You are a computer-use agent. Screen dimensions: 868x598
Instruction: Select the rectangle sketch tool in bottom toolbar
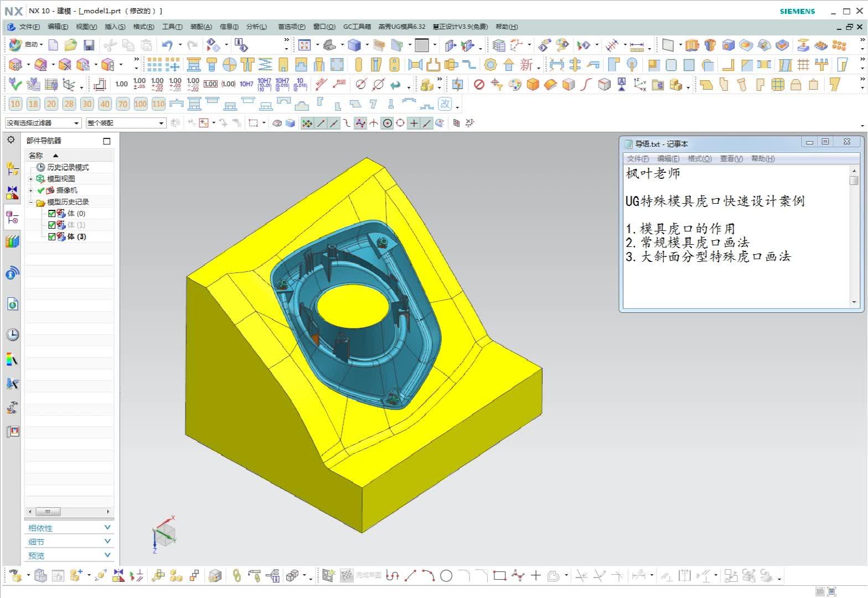pos(500,576)
